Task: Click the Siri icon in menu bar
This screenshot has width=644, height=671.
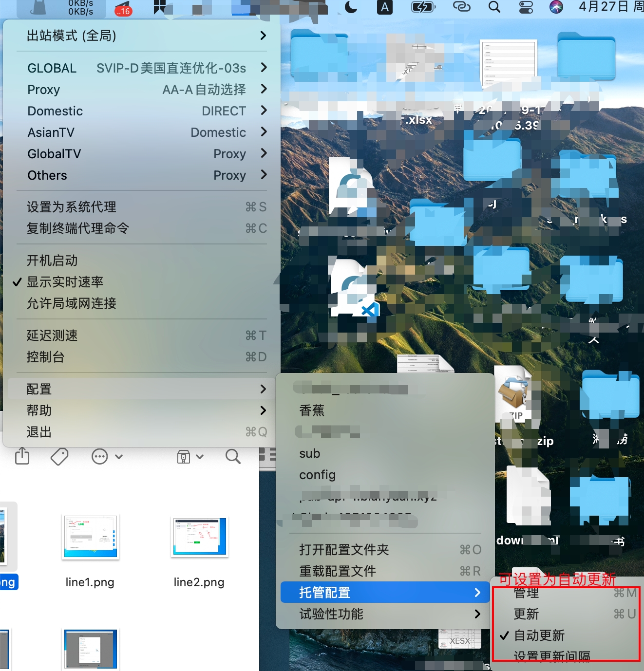Action: (556, 7)
